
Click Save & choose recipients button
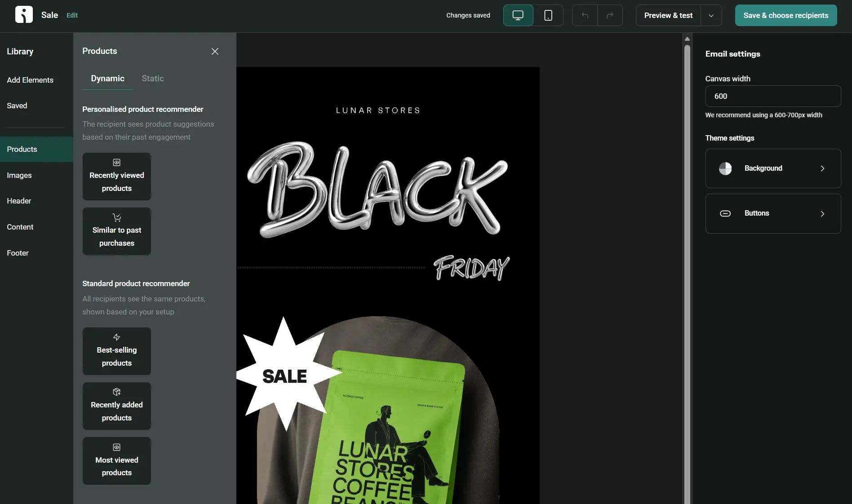pos(785,15)
